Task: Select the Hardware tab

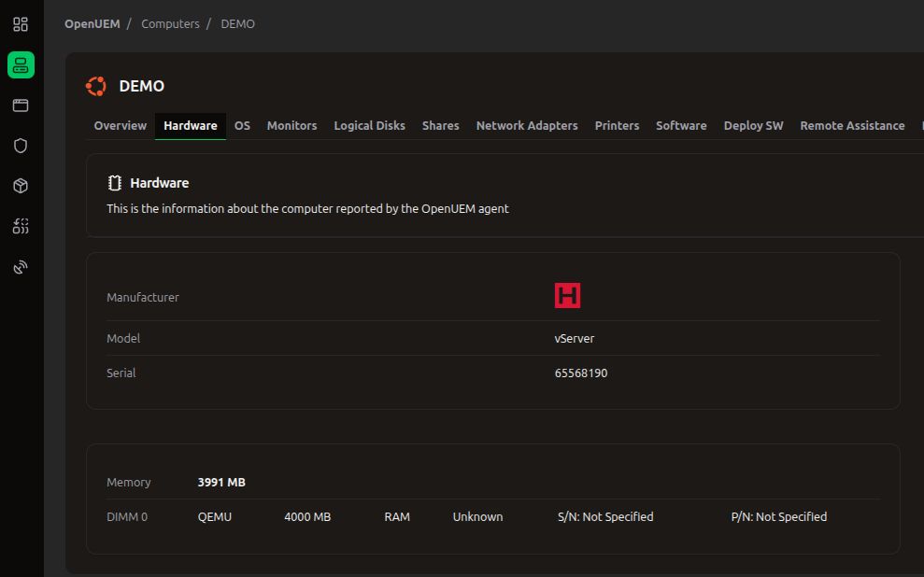Action: pyautogui.click(x=191, y=125)
